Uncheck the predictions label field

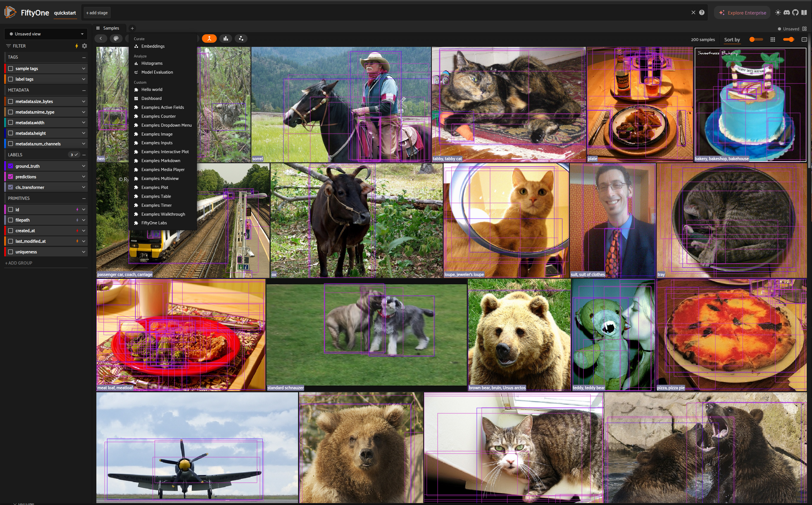(x=11, y=177)
